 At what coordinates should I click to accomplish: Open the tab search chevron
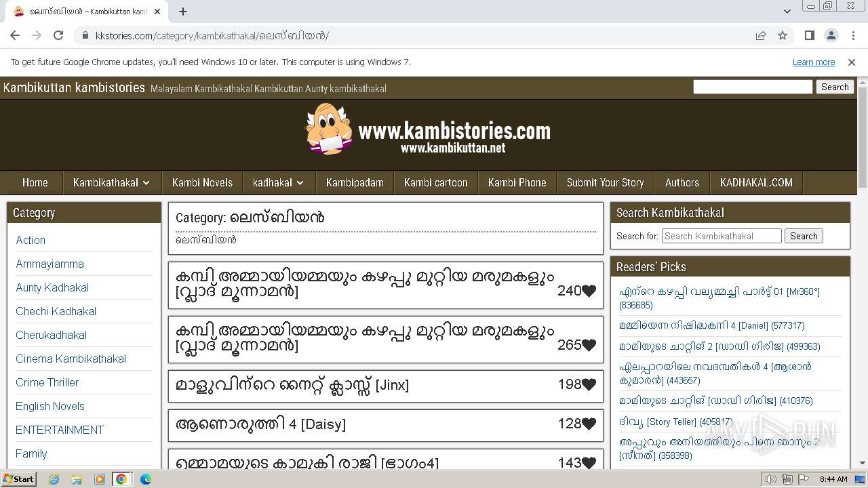787,12
